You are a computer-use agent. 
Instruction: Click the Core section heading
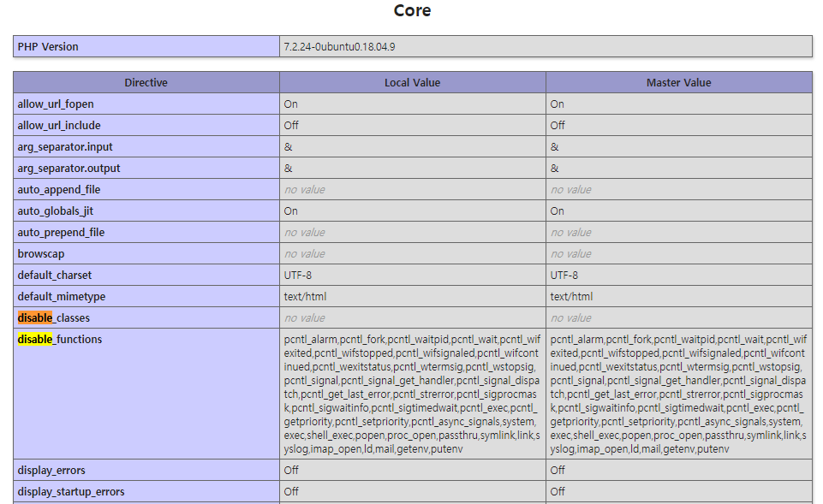[412, 10]
